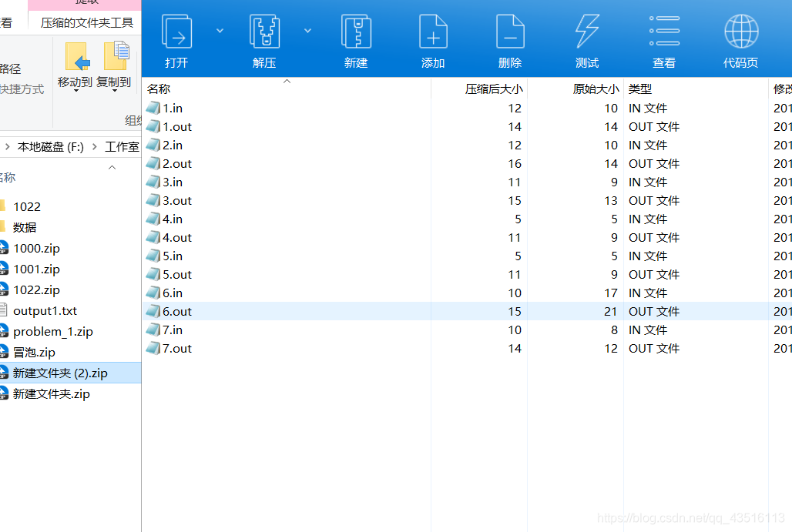Sort by the 类型 column header
The width and height of the screenshot is (792, 532).
(x=640, y=89)
